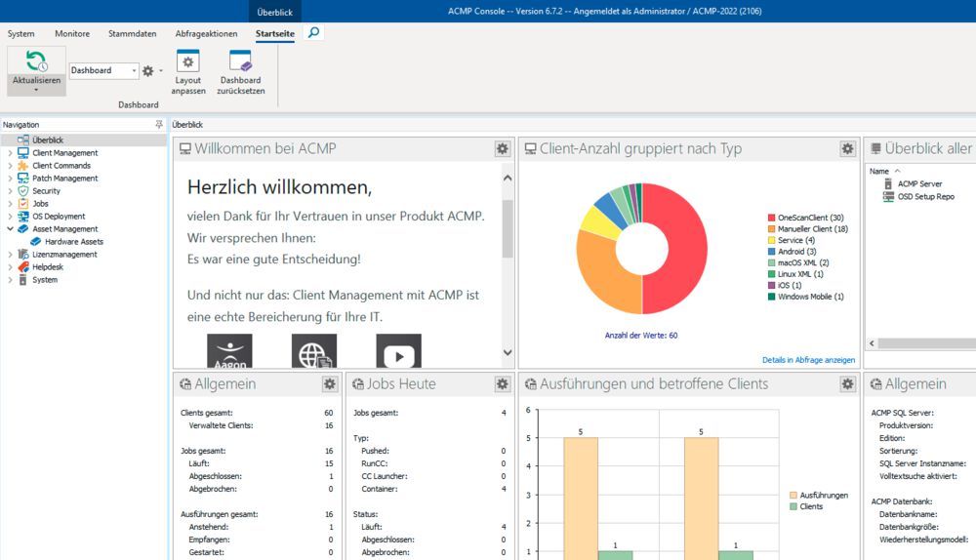Click the YouTube video tile
The image size is (976, 560).
399,350
